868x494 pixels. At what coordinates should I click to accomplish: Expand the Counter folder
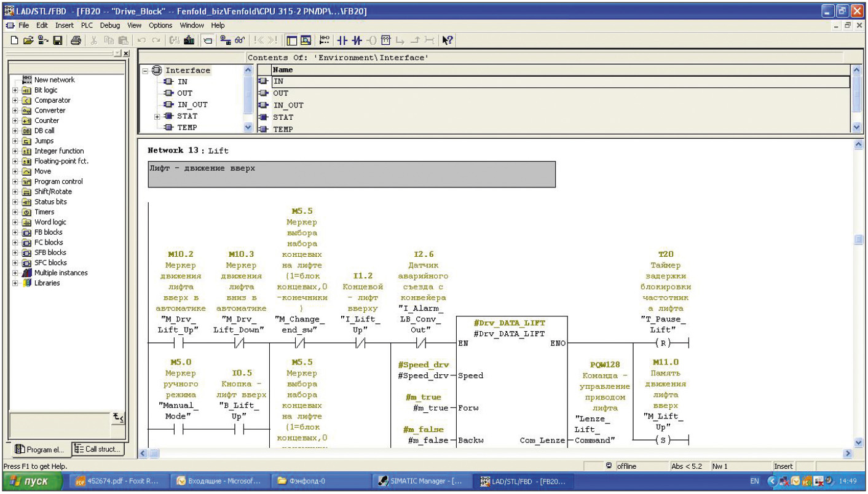15,120
